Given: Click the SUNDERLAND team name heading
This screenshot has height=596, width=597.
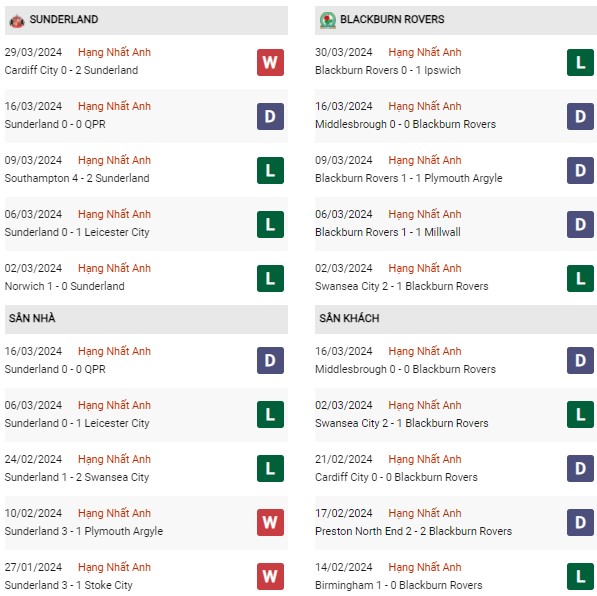Looking at the screenshot, I should coord(64,19).
